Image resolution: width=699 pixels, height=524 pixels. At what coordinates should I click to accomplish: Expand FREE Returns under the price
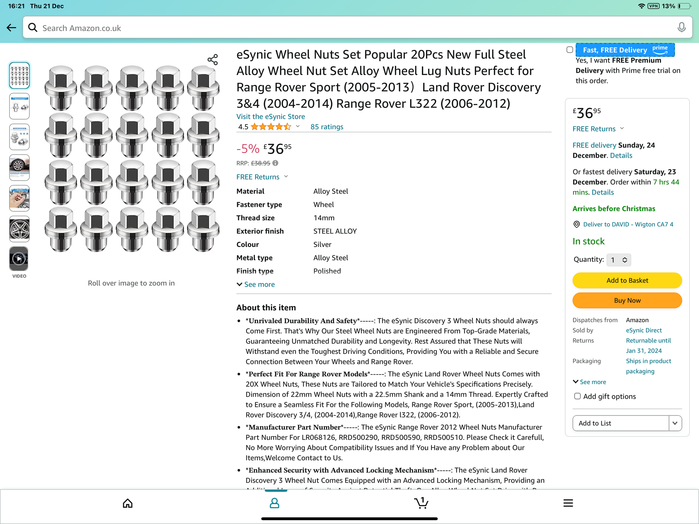262,177
